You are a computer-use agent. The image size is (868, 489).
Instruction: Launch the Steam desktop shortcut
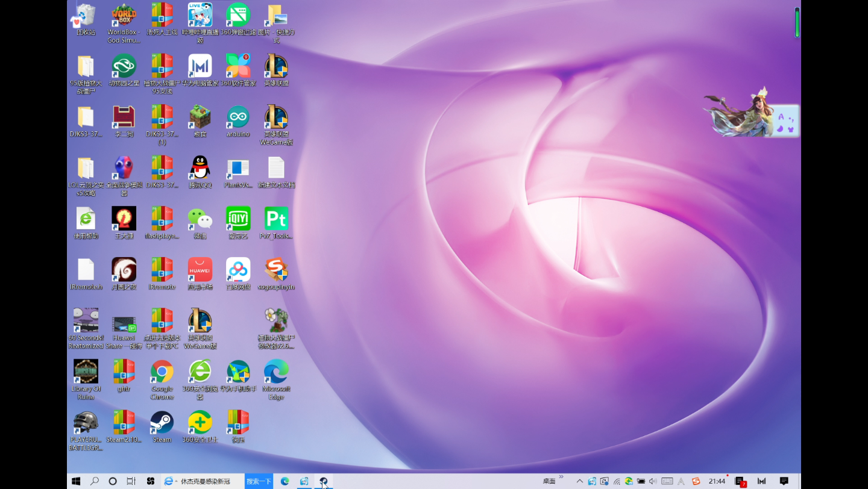(x=162, y=427)
